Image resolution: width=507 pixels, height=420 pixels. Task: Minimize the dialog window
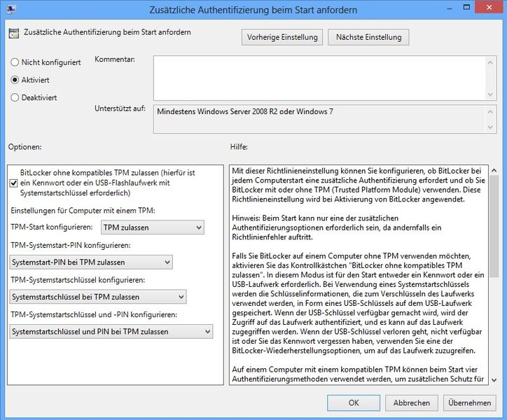pos(450,8)
